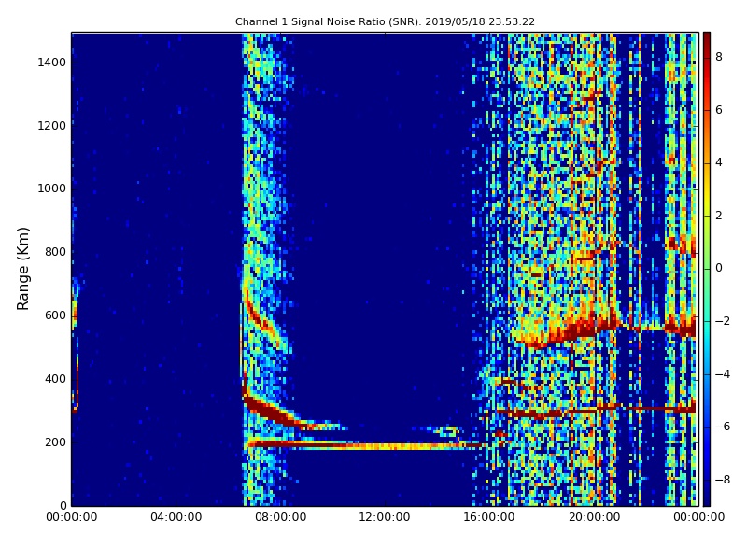The height and width of the screenshot is (560, 747).
Task: Click the colorbar label 6
Action: 719,110
